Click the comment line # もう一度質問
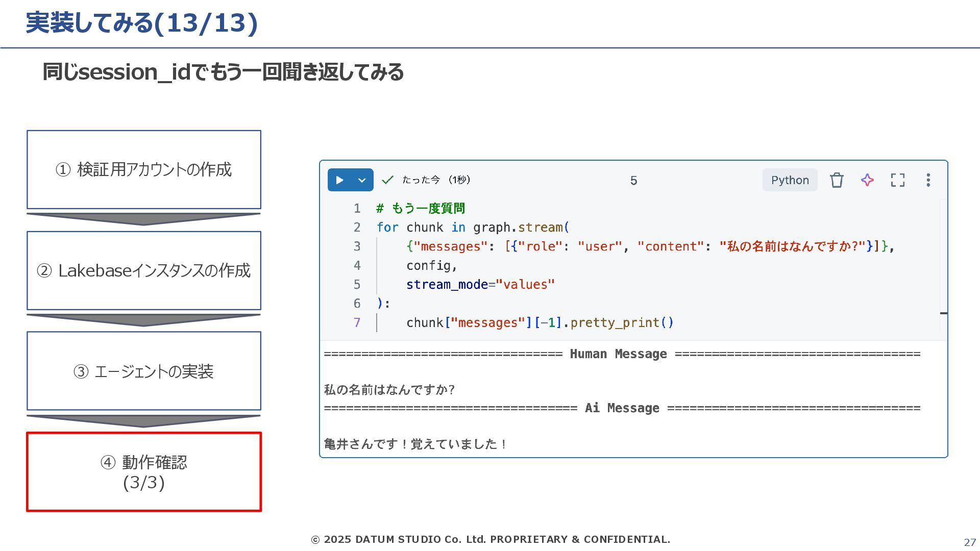This screenshot has height=551, width=980. 421,208
